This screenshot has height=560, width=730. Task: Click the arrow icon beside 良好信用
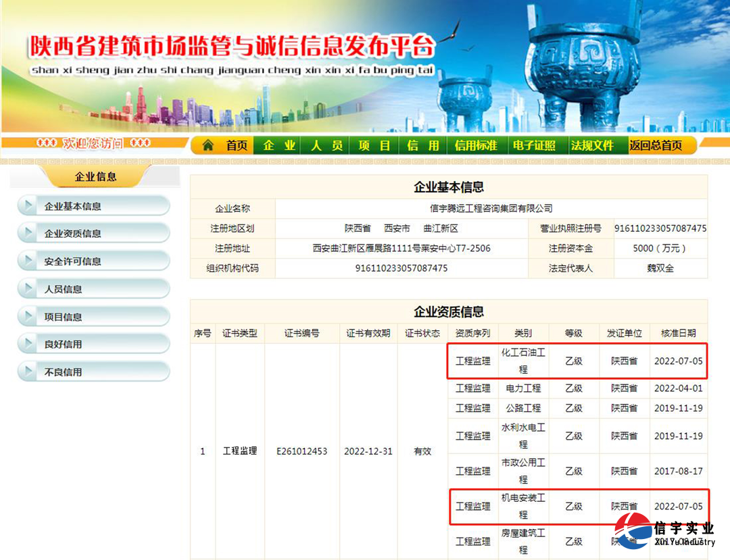[x=28, y=344]
